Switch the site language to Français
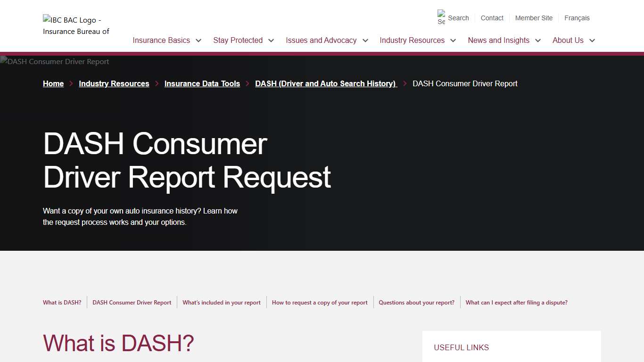 [x=577, y=17]
